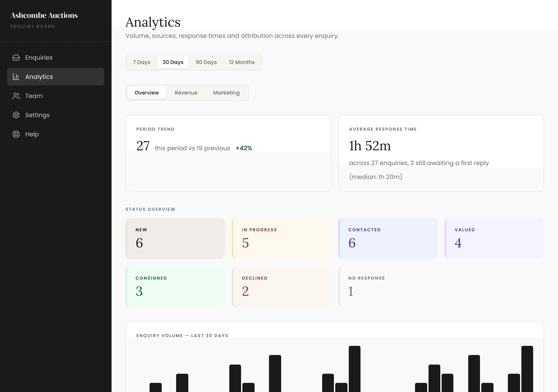This screenshot has width=558, height=392.
Task: Select the Declined status card
Action: pos(282,287)
